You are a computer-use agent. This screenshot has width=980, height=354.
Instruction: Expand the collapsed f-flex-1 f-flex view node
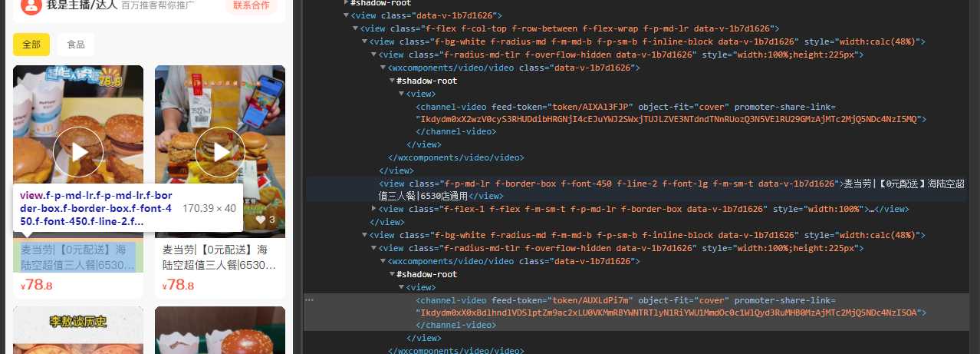point(373,209)
